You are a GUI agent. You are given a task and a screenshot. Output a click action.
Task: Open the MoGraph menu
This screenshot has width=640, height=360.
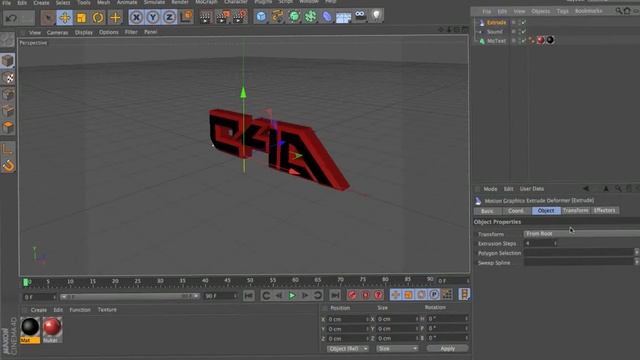tap(206, 2)
